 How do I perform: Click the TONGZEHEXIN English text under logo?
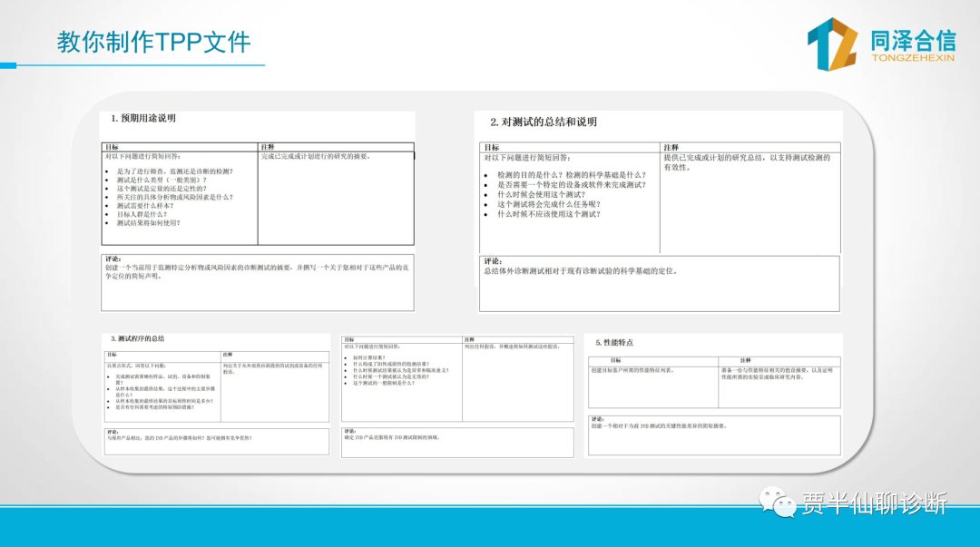tap(911, 59)
